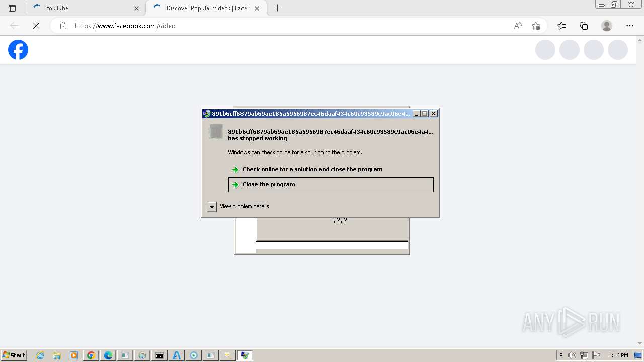Open the globe icon taskbar button

[x=142, y=355]
